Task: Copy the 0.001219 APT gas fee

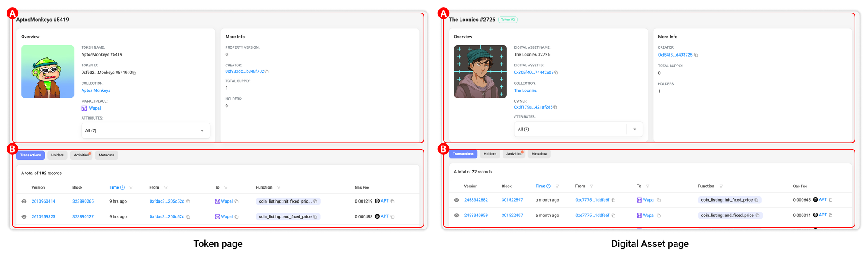Action: pos(392,201)
